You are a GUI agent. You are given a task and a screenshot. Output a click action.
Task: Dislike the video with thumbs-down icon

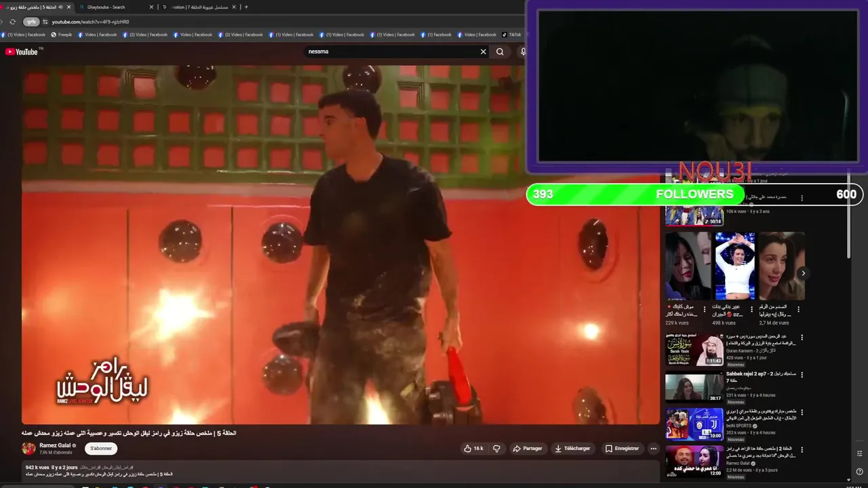(x=496, y=448)
